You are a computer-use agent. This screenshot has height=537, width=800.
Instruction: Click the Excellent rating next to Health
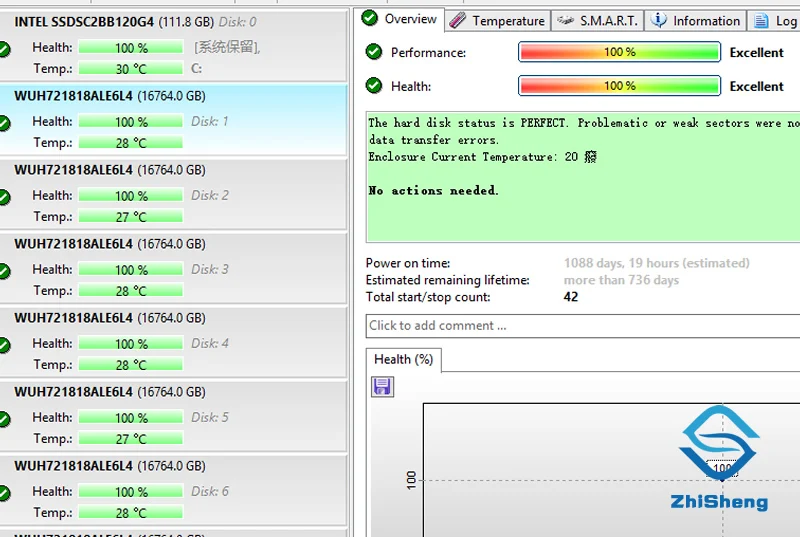757,86
